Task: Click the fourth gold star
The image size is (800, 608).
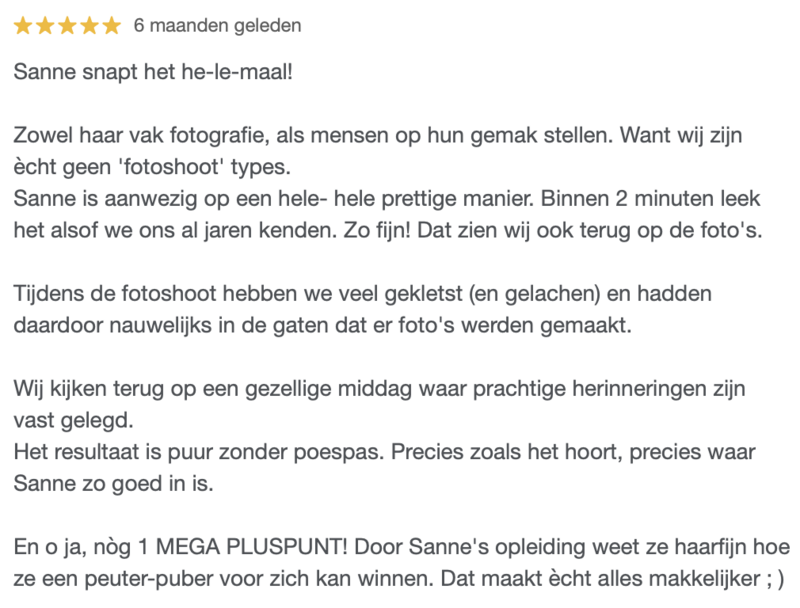Action: point(89,26)
